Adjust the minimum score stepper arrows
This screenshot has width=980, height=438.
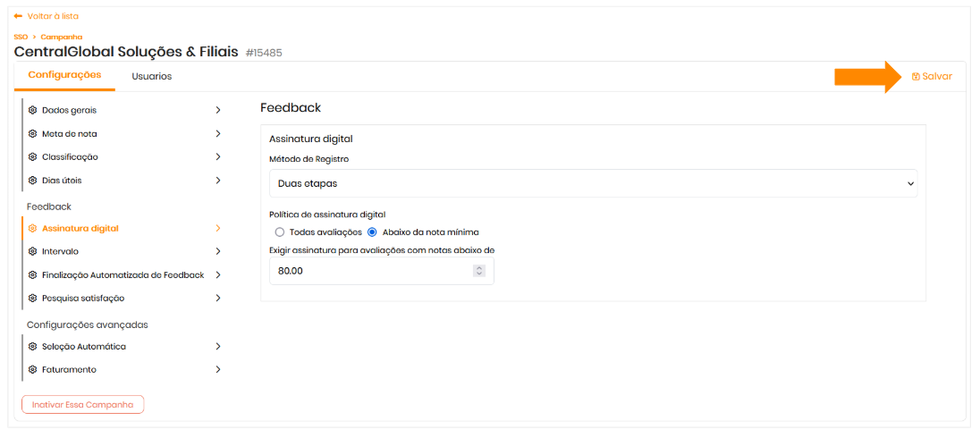[x=479, y=271]
